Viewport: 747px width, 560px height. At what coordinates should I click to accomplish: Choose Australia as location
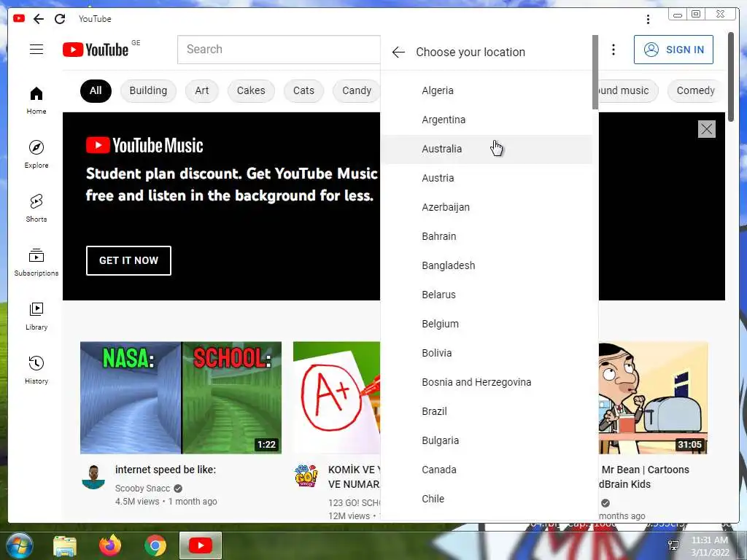pos(487,149)
